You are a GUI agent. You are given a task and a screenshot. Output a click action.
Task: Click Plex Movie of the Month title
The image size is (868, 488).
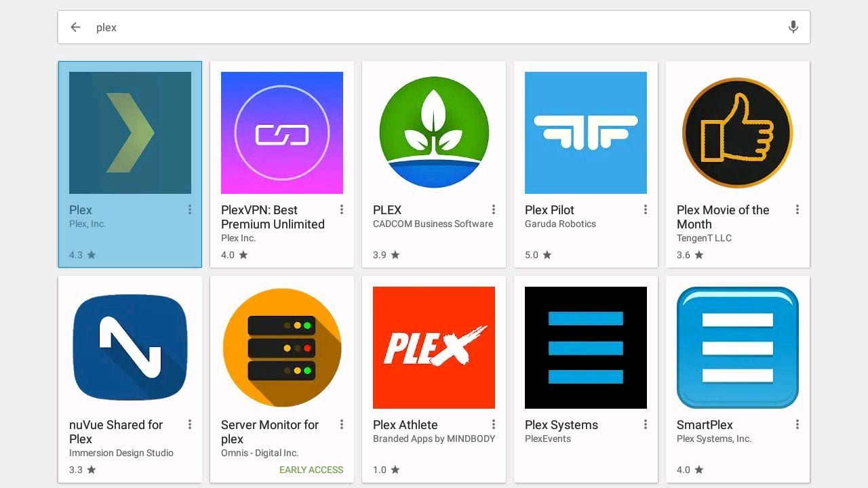(x=723, y=217)
